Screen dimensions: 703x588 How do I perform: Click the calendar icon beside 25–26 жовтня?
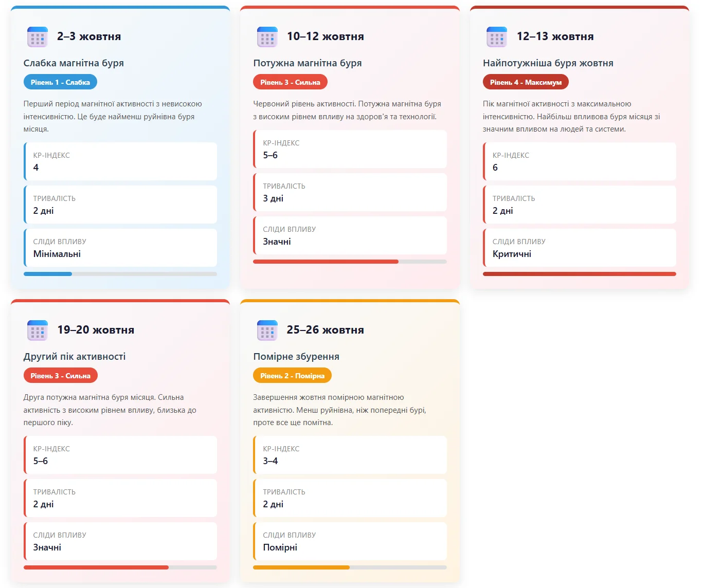pos(267,330)
